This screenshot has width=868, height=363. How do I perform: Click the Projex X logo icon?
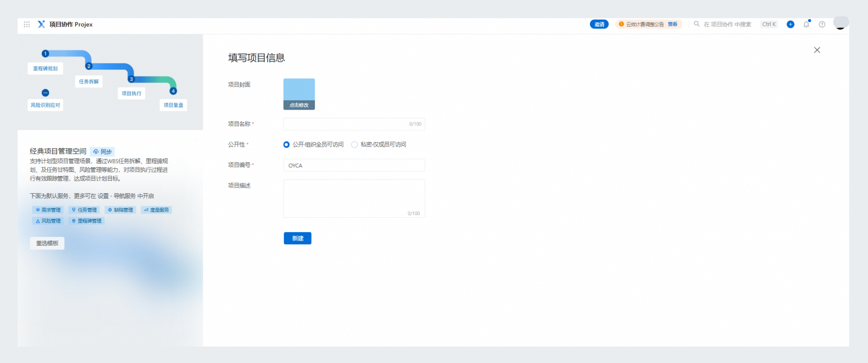click(41, 24)
